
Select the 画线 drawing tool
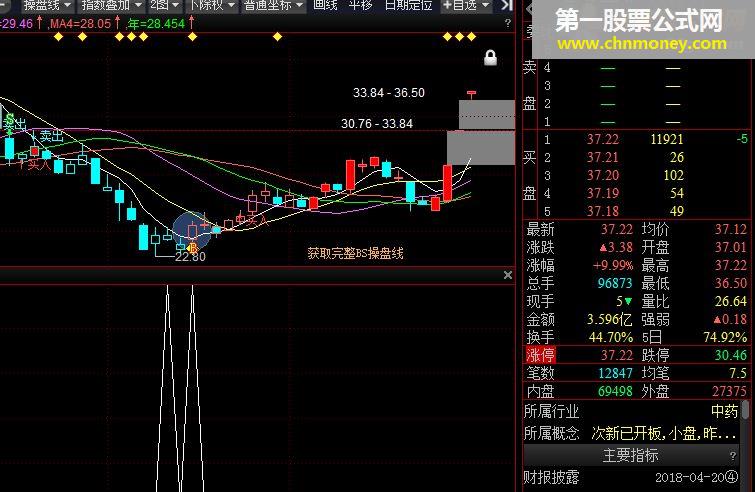coord(325,5)
